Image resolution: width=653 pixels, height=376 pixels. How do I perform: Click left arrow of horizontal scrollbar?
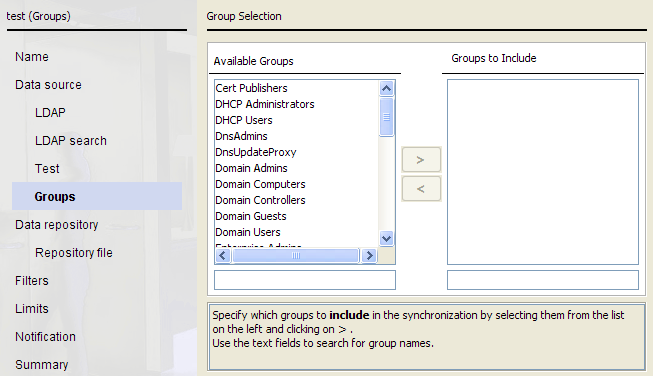tap(223, 255)
